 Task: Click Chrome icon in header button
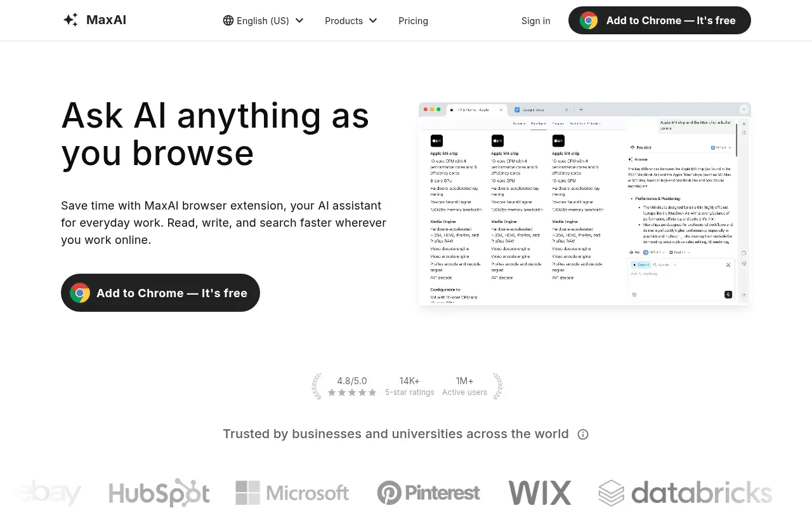[x=589, y=20]
